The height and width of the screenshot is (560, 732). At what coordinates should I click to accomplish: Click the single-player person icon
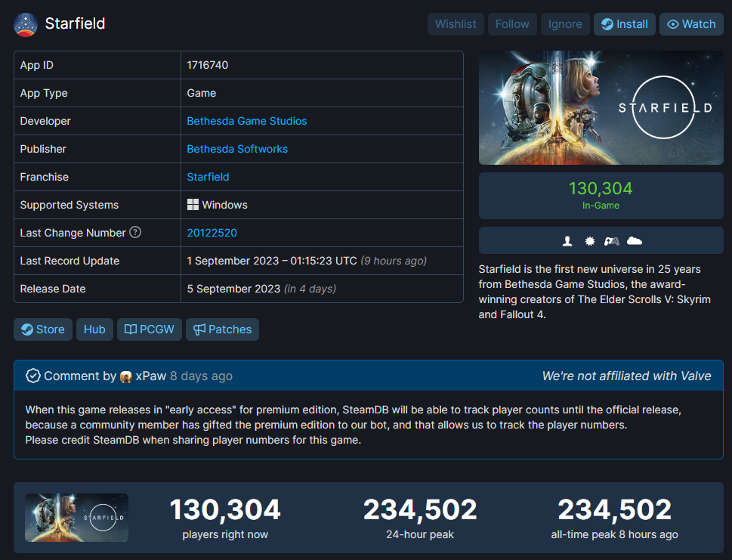(x=567, y=241)
